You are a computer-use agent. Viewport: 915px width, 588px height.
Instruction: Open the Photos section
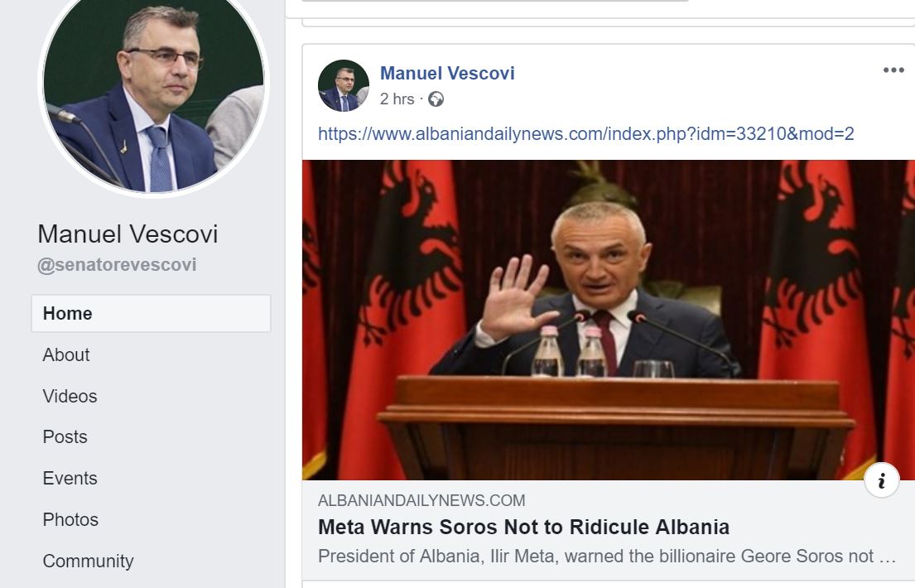70,520
